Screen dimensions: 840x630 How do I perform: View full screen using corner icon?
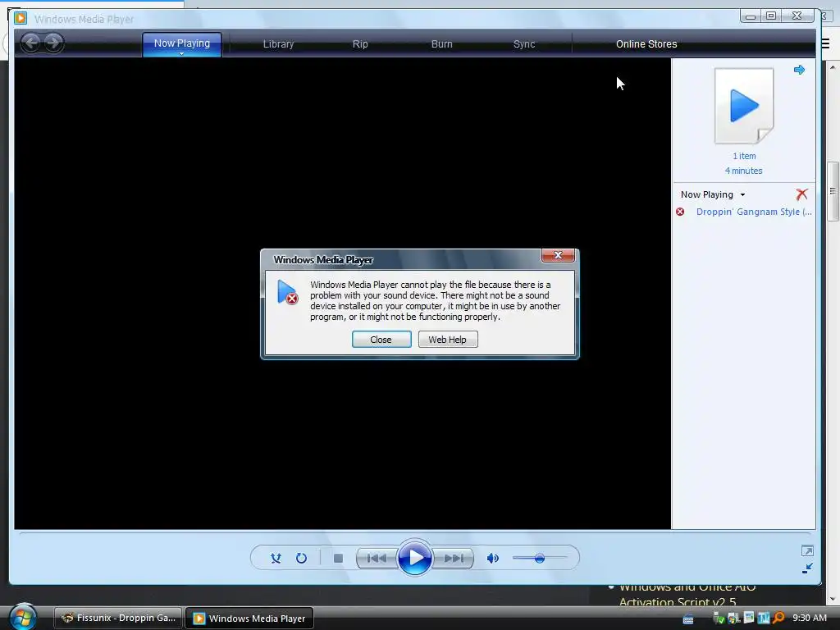coord(807,550)
